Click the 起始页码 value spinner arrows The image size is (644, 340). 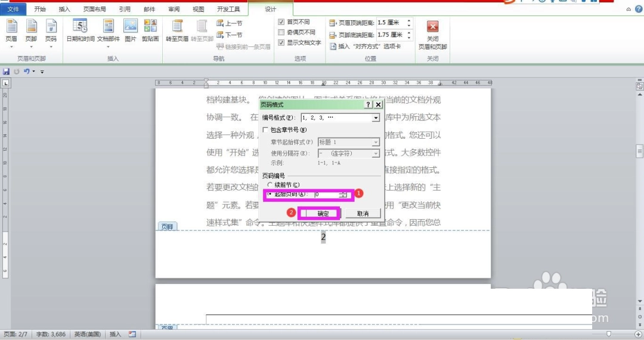343,194
